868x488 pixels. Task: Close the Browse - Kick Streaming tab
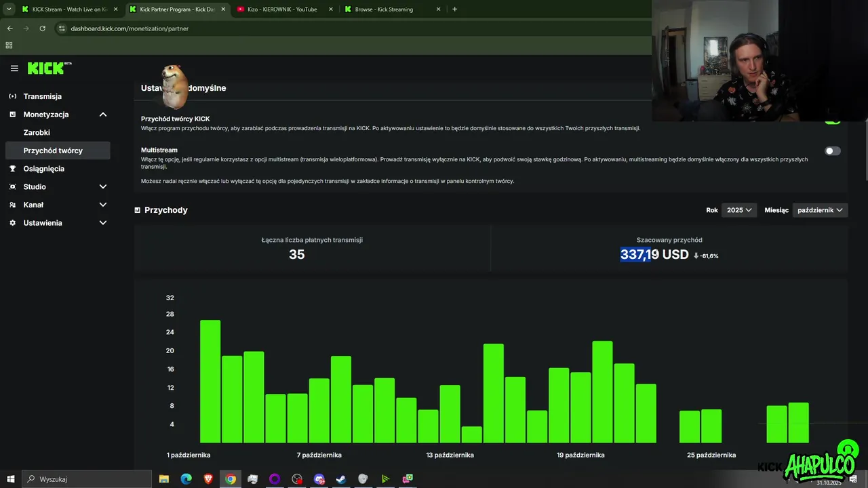point(438,9)
